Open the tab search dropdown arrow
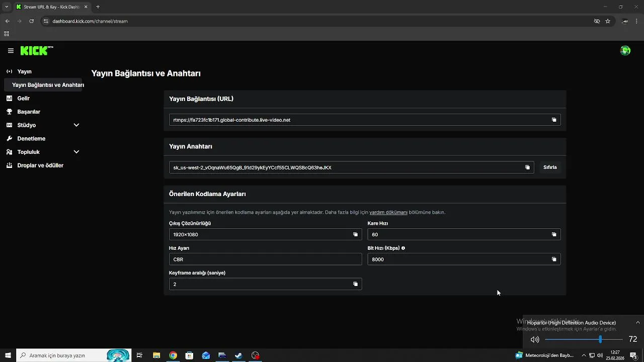The image size is (644, 362). (7, 7)
